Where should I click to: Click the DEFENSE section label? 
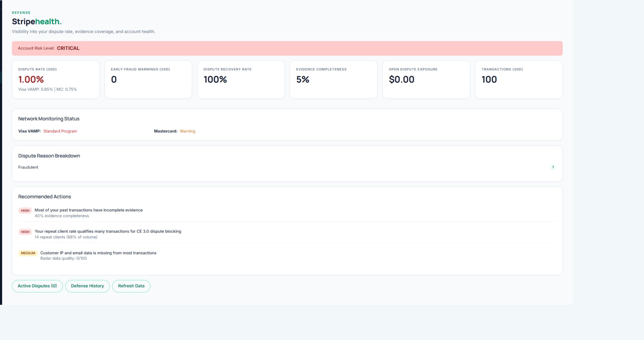click(21, 13)
